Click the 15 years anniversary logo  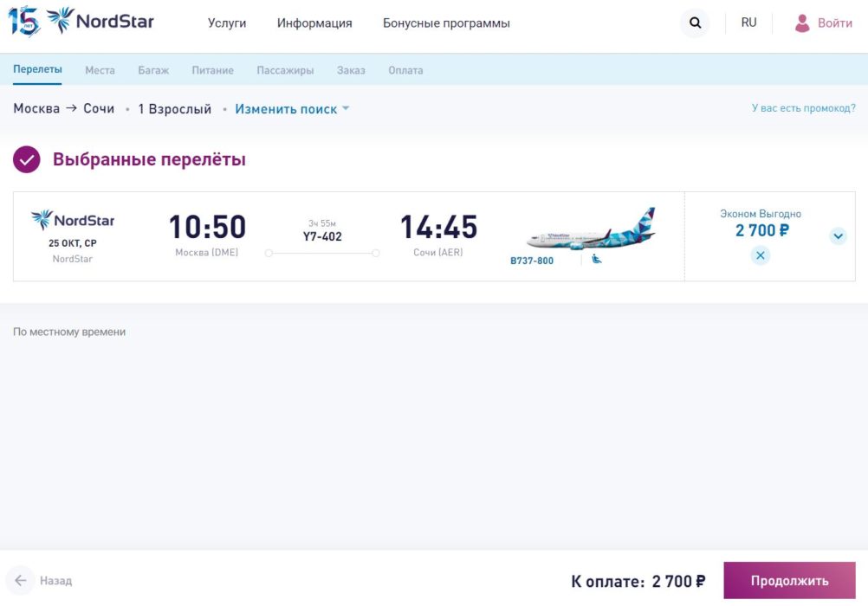click(23, 21)
